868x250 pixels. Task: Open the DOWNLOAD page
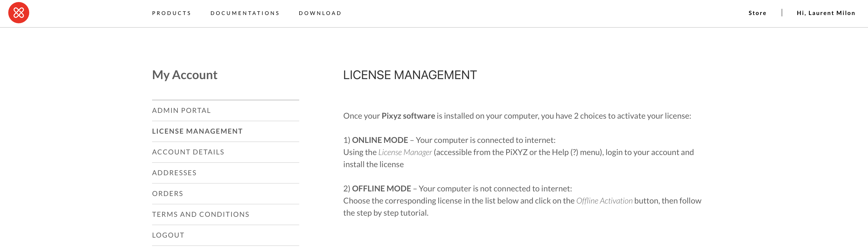click(319, 13)
